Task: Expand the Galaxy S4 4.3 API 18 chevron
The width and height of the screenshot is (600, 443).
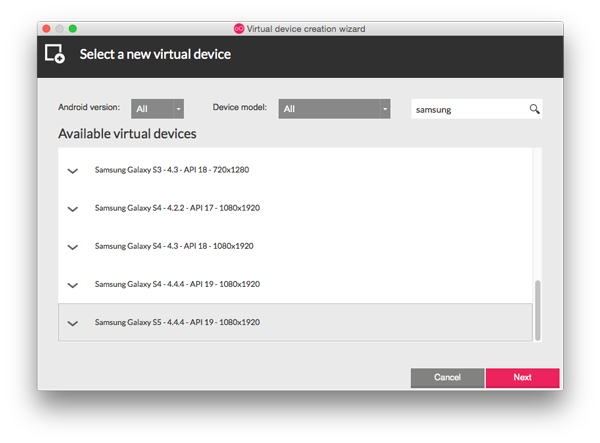Action: (72, 247)
